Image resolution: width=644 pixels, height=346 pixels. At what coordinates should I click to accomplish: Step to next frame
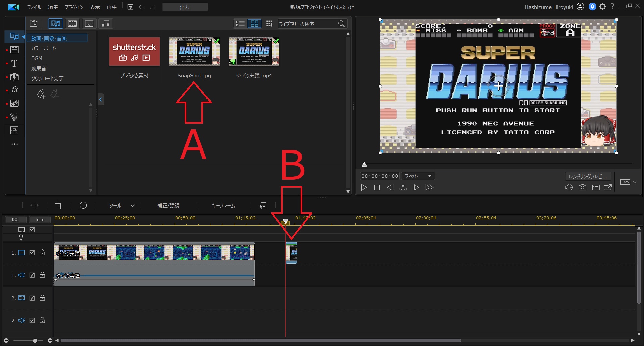416,187
